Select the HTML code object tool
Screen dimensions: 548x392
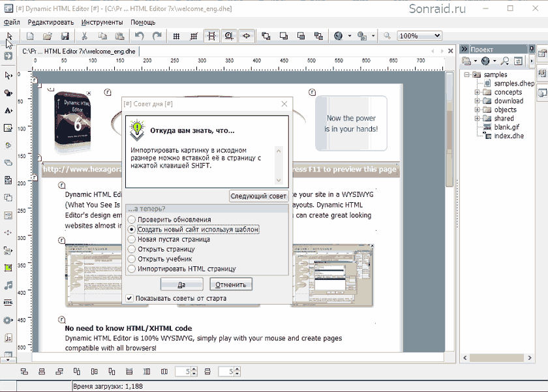click(x=8, y=303)
